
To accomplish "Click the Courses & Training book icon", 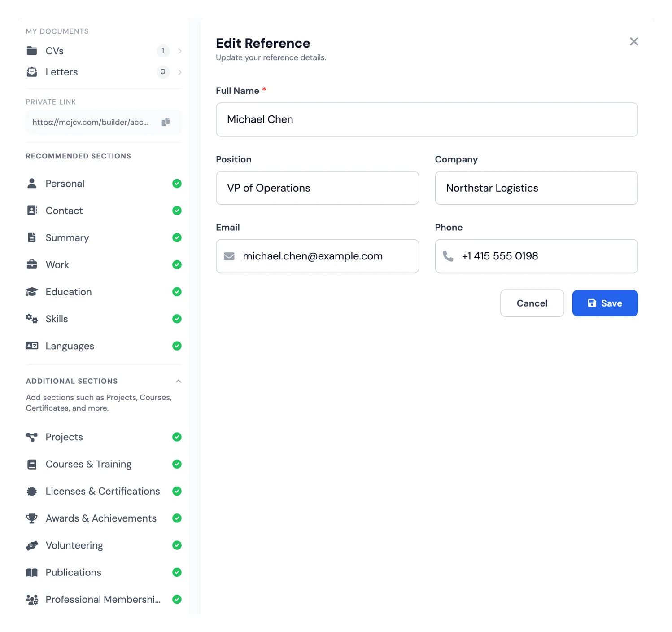I will tap(32, 464).
